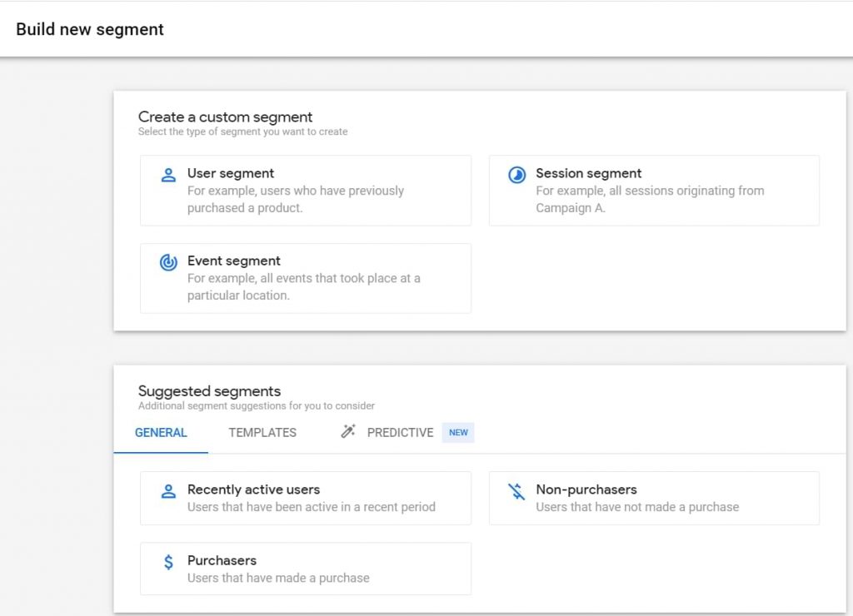The height and width of the screenshot is (616, 853).
Task: Click the magic wand icon beside PREDICTIVE
Action: click(347, 431)
